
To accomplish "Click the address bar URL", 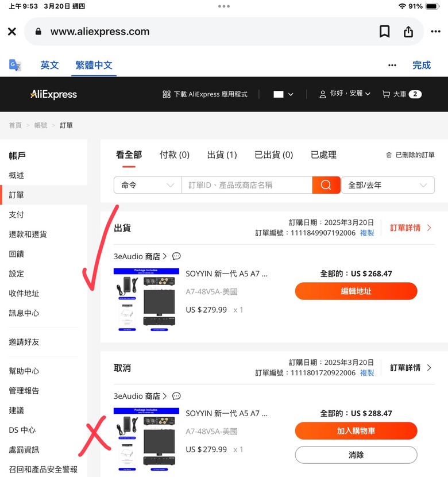I will 100,32.
